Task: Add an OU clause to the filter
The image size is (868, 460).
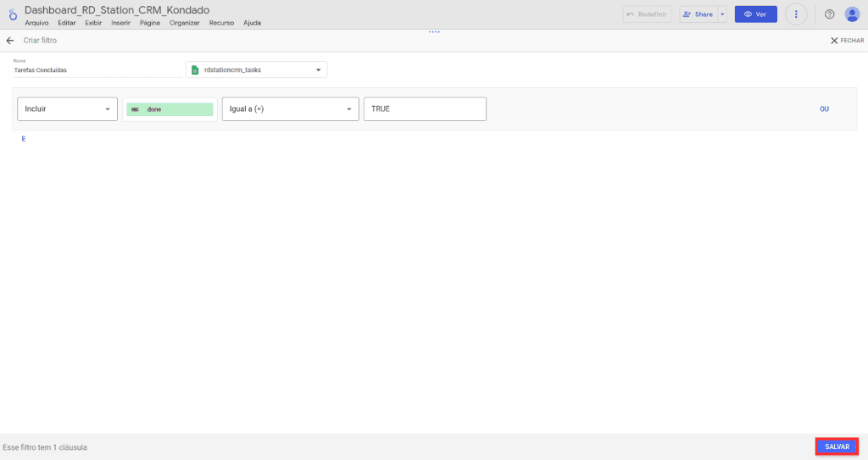Action: [824, 109]
